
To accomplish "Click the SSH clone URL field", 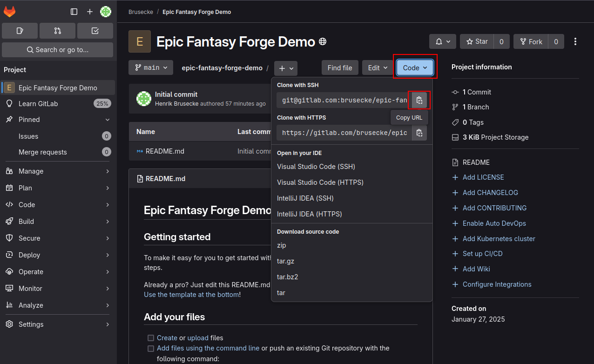I will pos(344,100).
